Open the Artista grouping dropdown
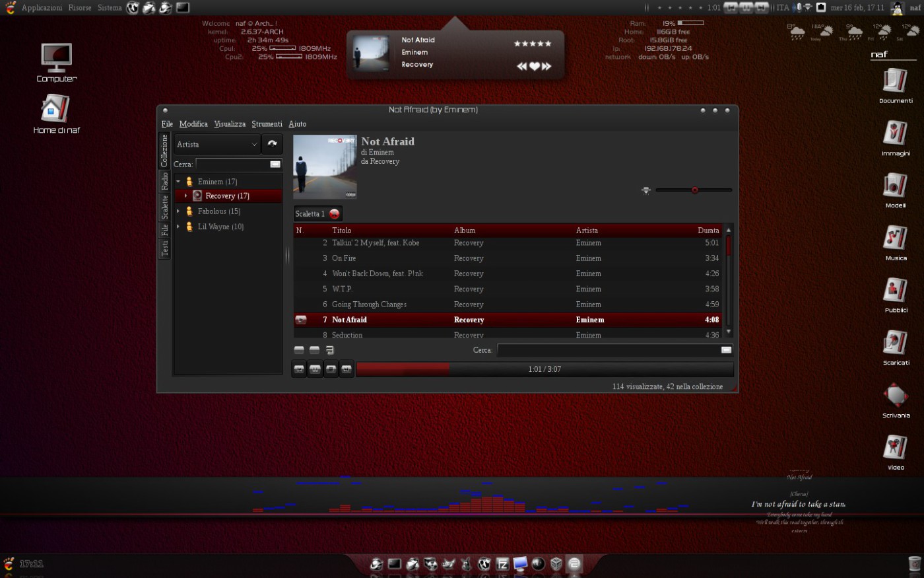Viewport: 924px width, 578px height. pyautogui.click(x=217, y=144)
